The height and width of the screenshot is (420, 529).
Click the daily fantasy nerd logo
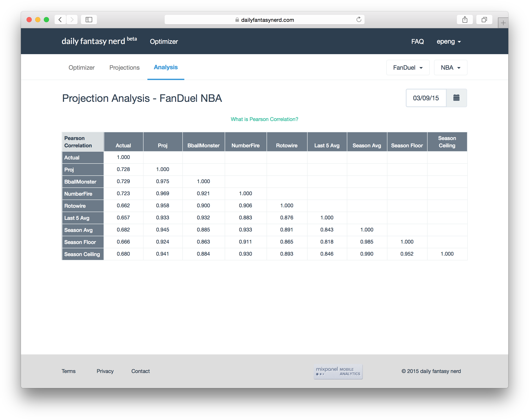93,41
